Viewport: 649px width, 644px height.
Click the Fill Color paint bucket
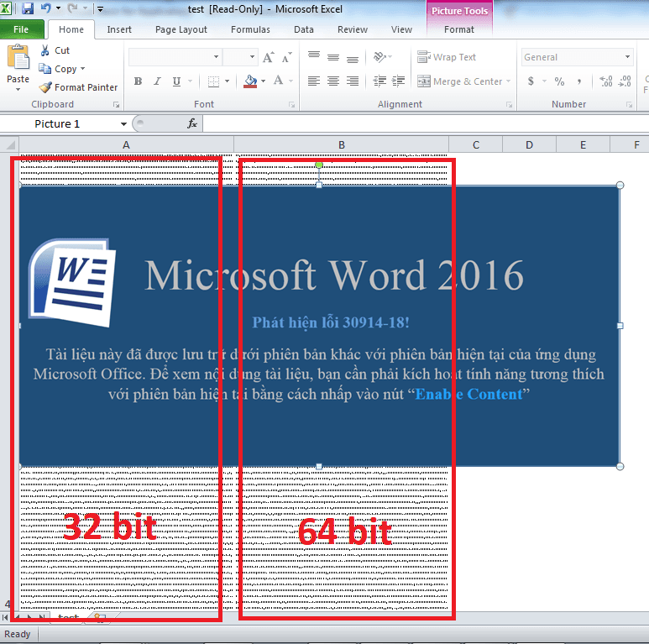pyautogui.click(x=250, y=81)
